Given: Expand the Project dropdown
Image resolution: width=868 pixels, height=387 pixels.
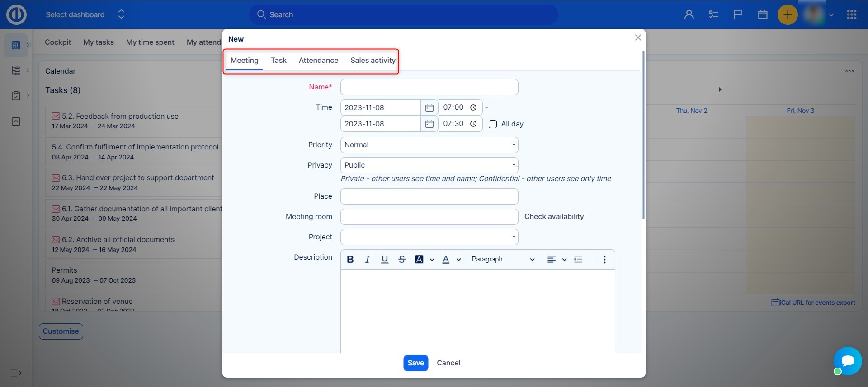Looking at the screenshot, I should tap(429, 237).
